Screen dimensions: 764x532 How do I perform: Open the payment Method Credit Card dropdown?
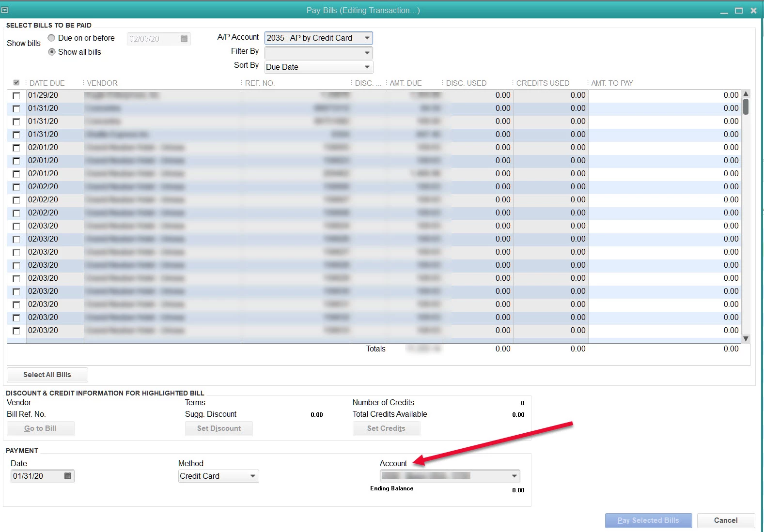coord(253,476)
